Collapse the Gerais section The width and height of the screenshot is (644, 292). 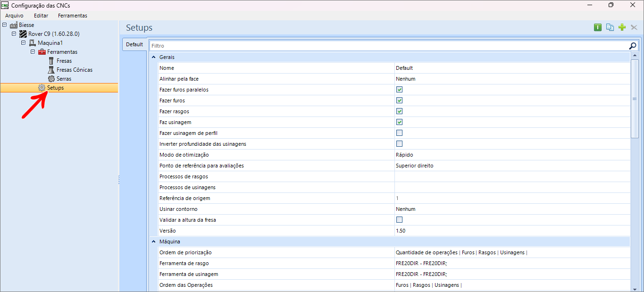[153, 57]
